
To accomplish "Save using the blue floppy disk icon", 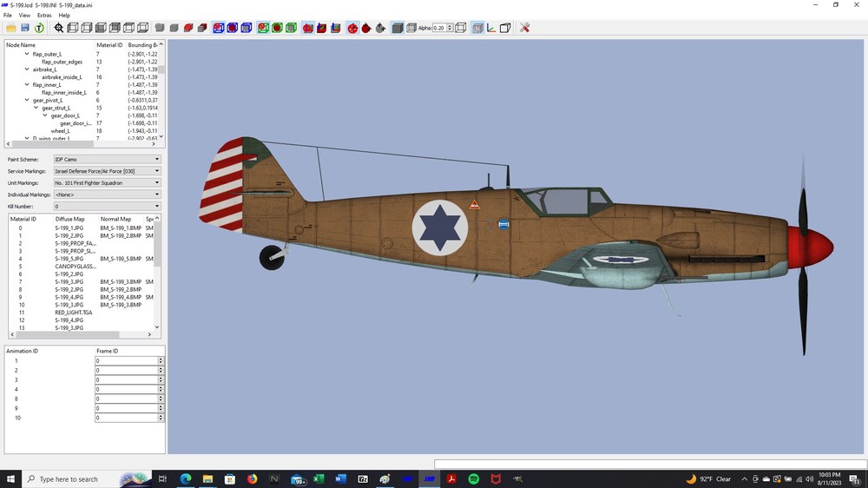I will click(25, 28).
